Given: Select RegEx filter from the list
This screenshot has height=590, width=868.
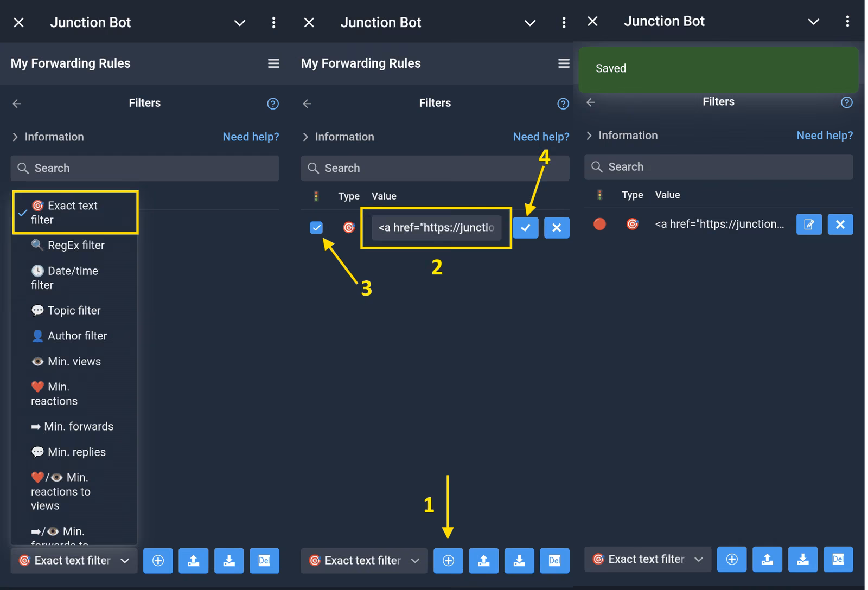Looking at the screenshot, I should 75,245.
